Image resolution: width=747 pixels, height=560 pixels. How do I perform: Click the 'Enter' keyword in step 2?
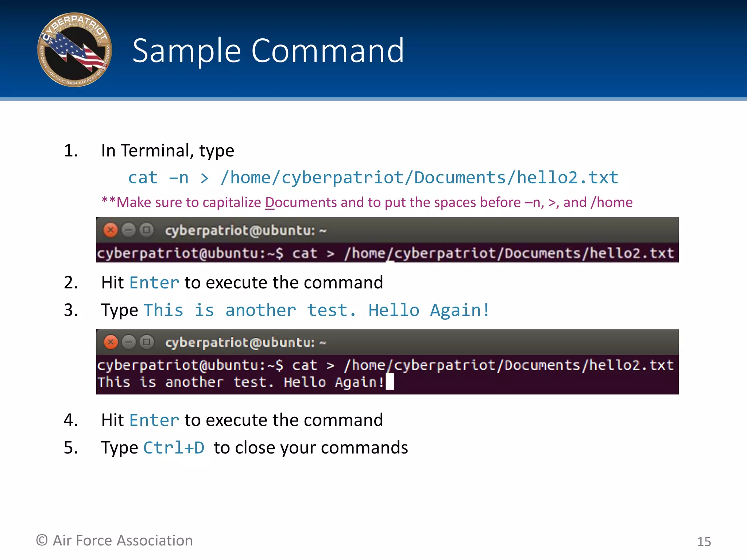(x=154, y=283)
